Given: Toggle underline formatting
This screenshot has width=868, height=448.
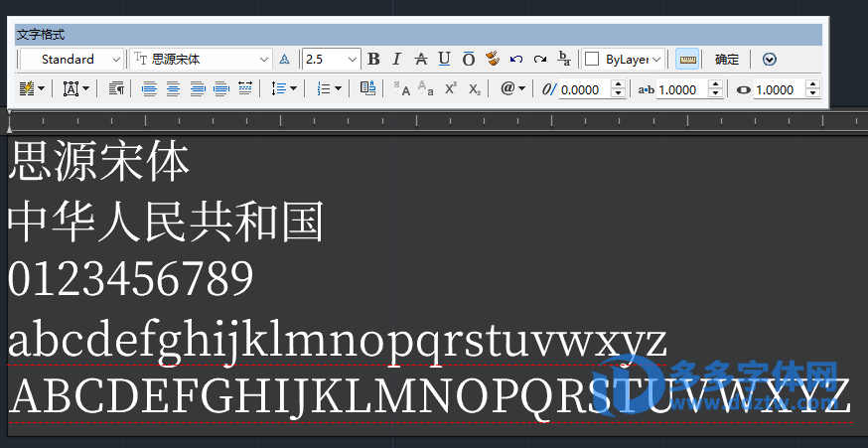Looking at the screenshot, I should click(444, 60).
